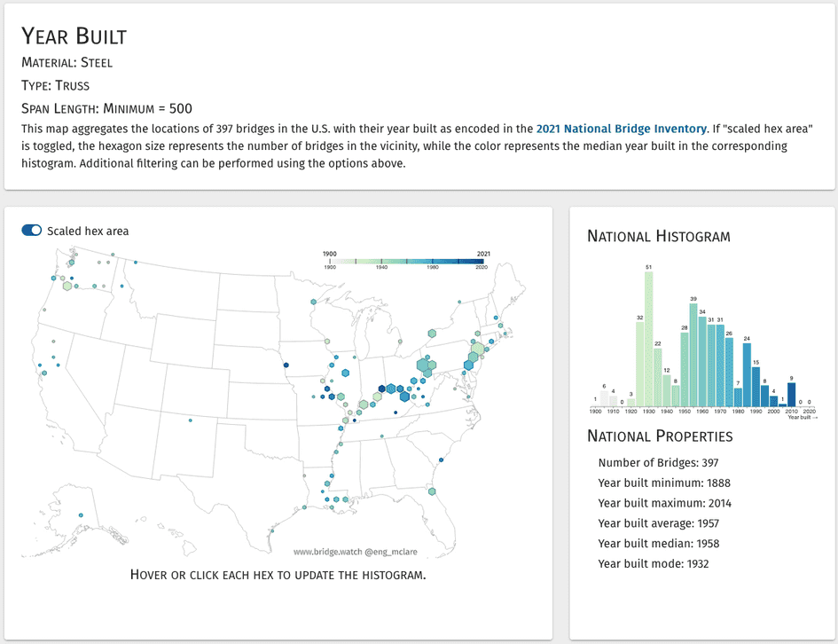This screenshot has width=838, height=644.
Task: Select the large light-green hex in Oregon
Action: point(67,286)
